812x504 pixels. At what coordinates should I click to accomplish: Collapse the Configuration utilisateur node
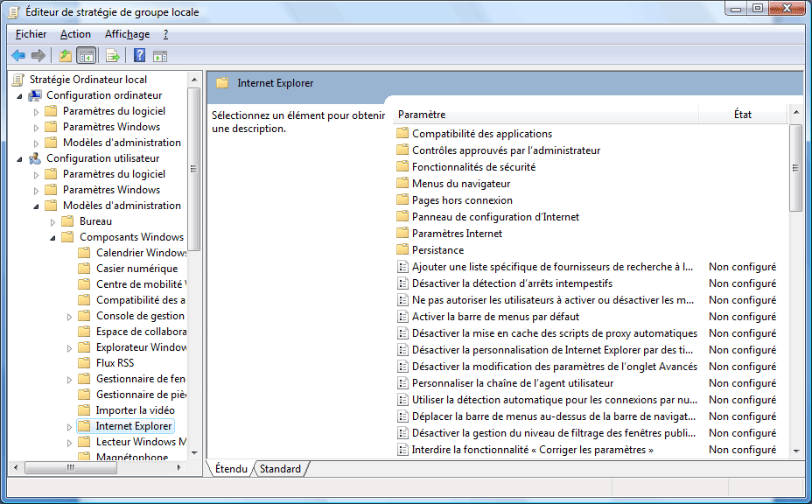click(x=19, y=159)
